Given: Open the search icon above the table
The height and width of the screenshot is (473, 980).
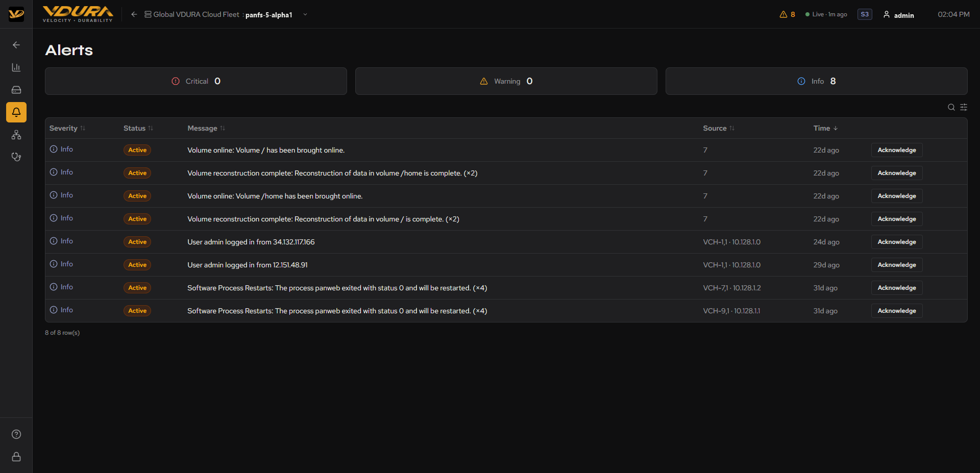Looking at the screenshot, I should coord(951,107).
